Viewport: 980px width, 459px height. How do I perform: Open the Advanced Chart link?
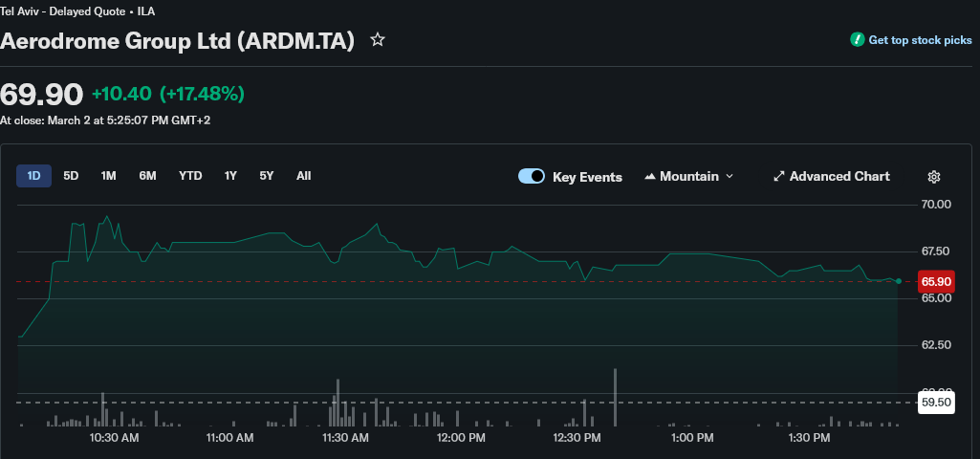tap(839, 176)
